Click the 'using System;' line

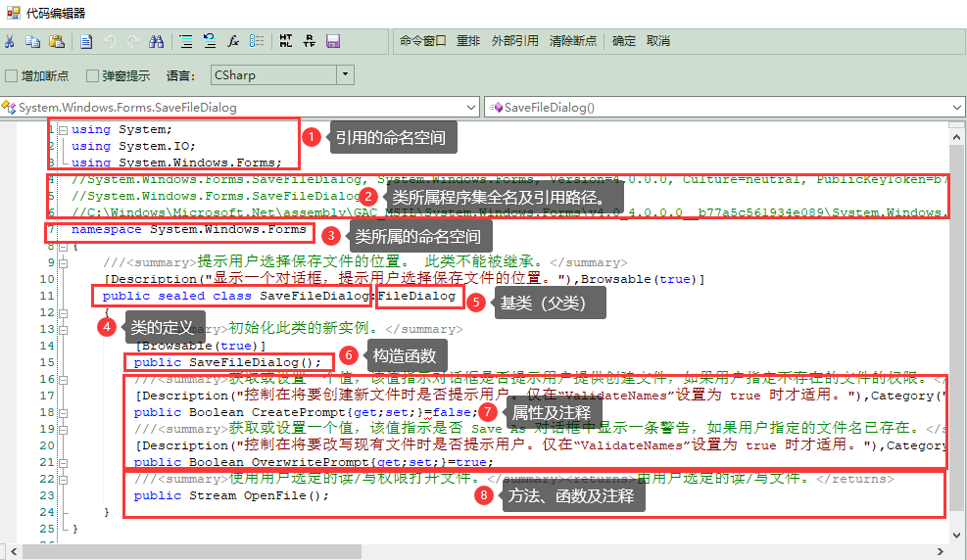click(121, 130)
